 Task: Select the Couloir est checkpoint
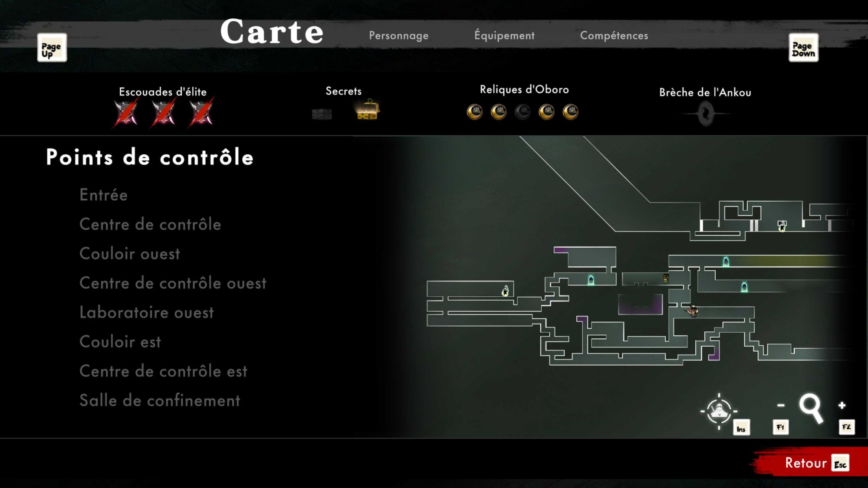coord(120,342)
